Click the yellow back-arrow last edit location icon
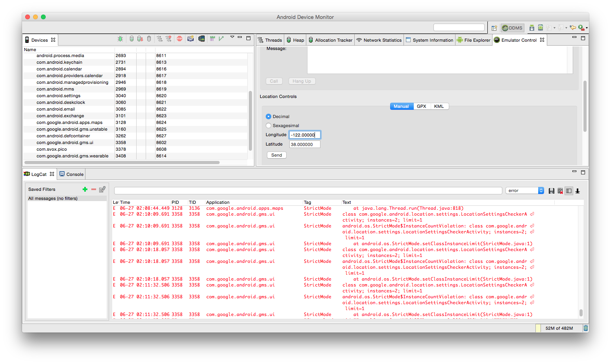The width and height of the screenshot is (611, 364). (572, 28)
